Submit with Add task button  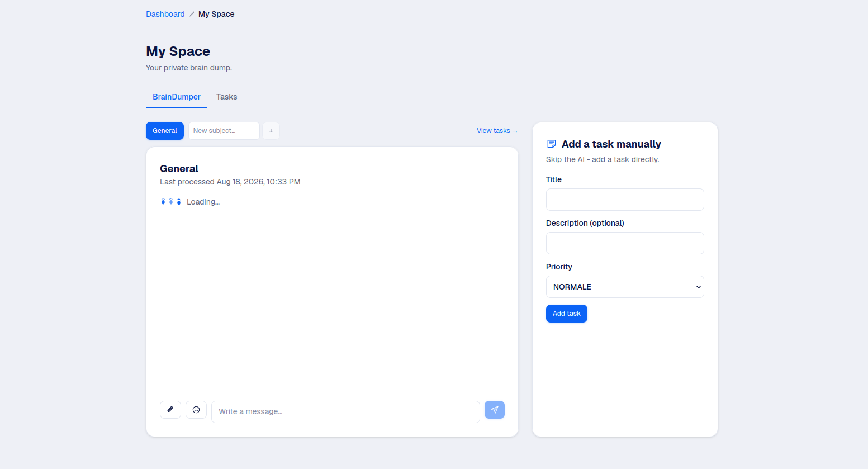(x=567, y=314)
